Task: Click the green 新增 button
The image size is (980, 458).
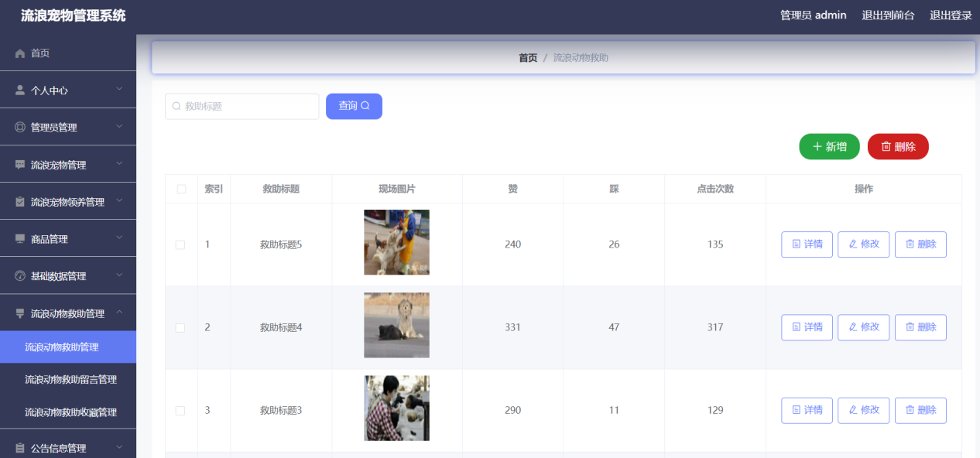Action: 829,146
